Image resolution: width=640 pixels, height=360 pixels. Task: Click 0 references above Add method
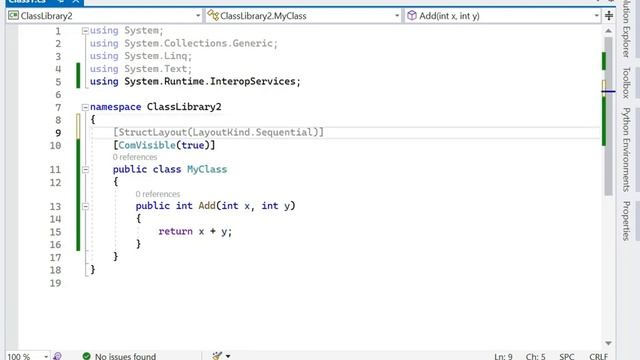point(158,194)
